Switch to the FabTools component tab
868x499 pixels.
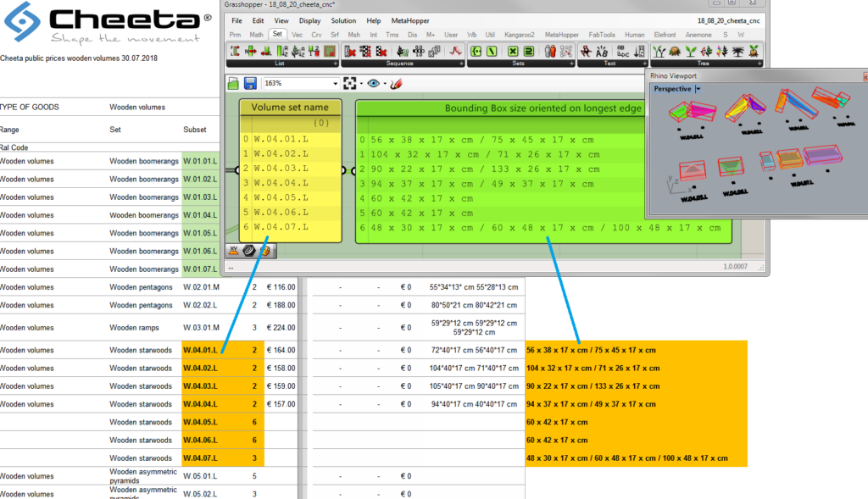click(602, 35)
